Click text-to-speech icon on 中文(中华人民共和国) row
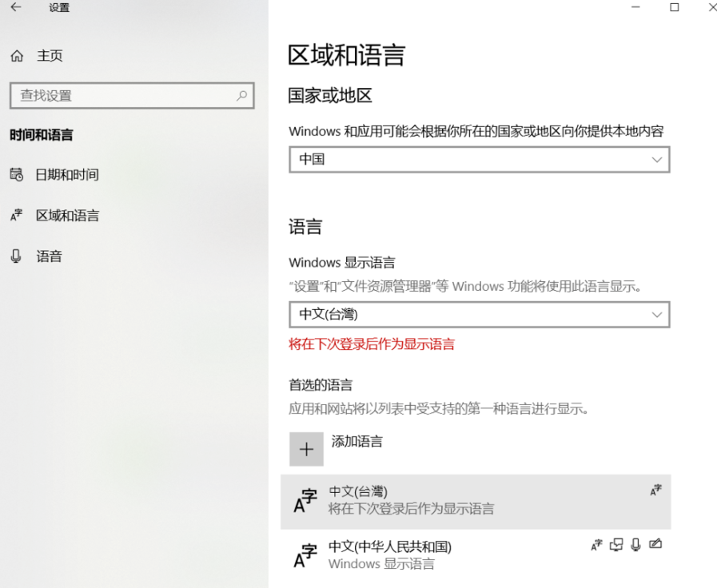 pos(616,545)
